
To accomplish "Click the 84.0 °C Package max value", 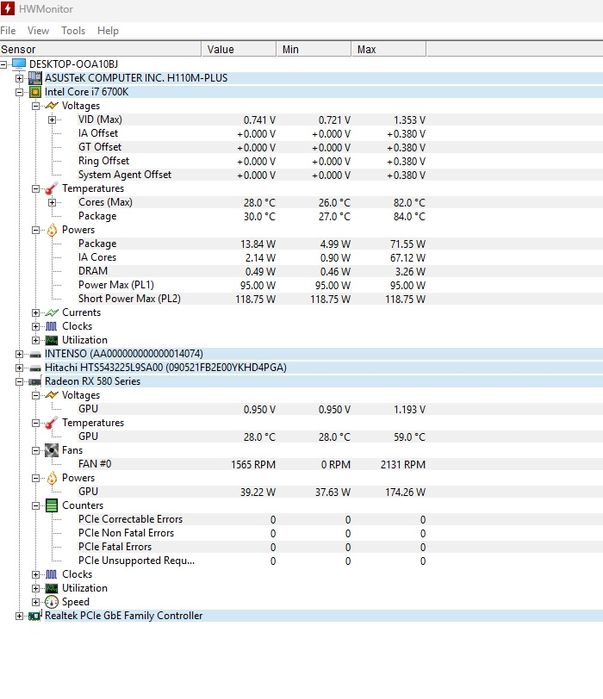I will pos(409,217).
